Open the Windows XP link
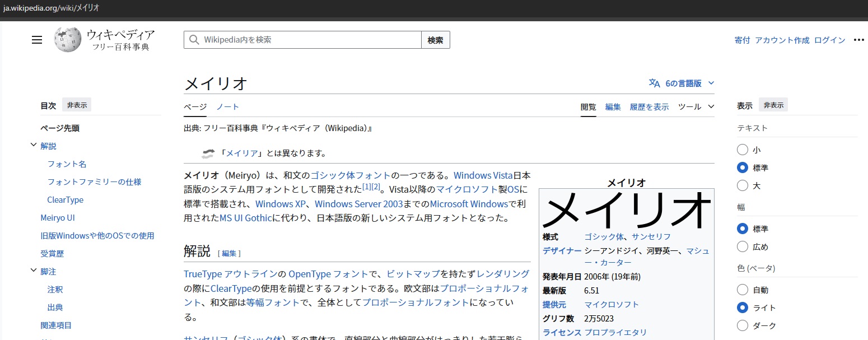 [x=282, y=204]
